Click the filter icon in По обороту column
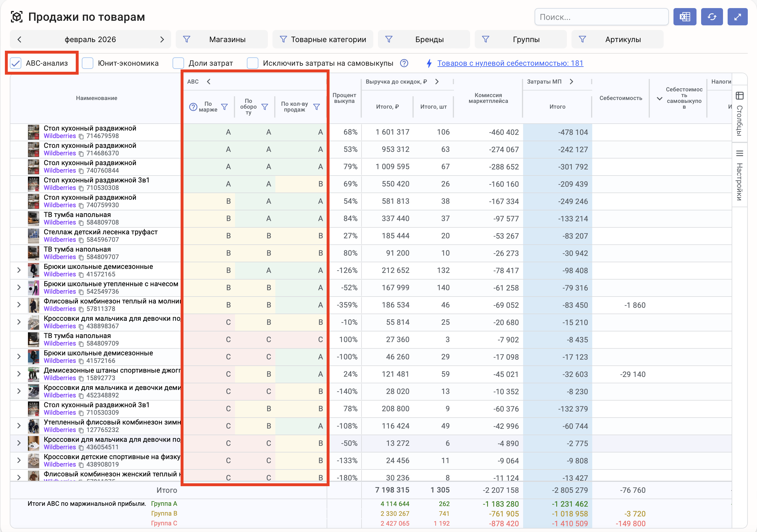The width and height of the screenshot is (757, 532). tap(265, 107)
